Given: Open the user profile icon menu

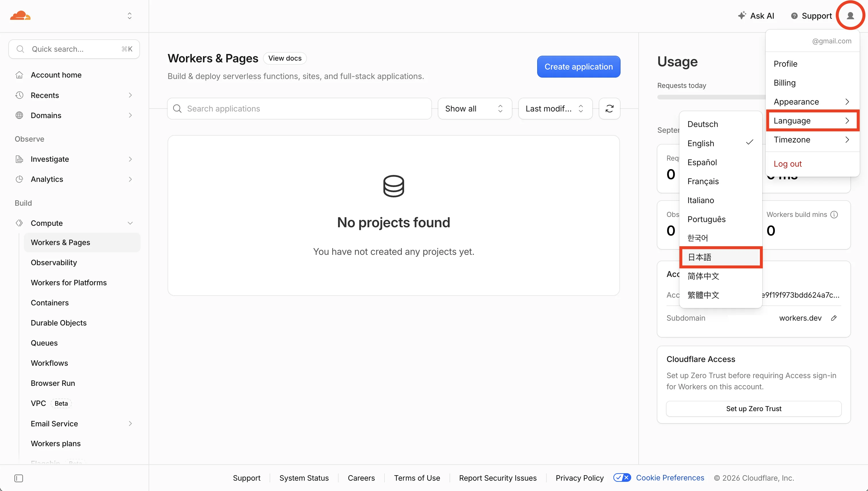Looking at the screenshot, I should (850, 16).
